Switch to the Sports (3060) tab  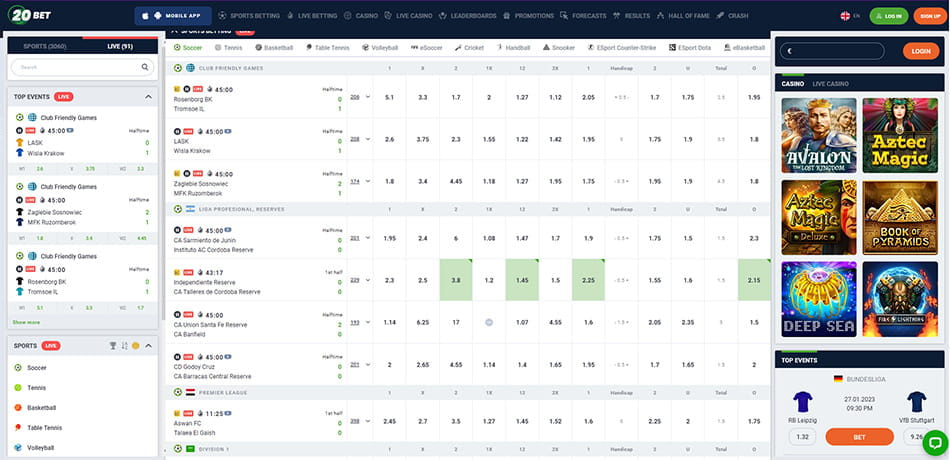[x=45, y=46]
